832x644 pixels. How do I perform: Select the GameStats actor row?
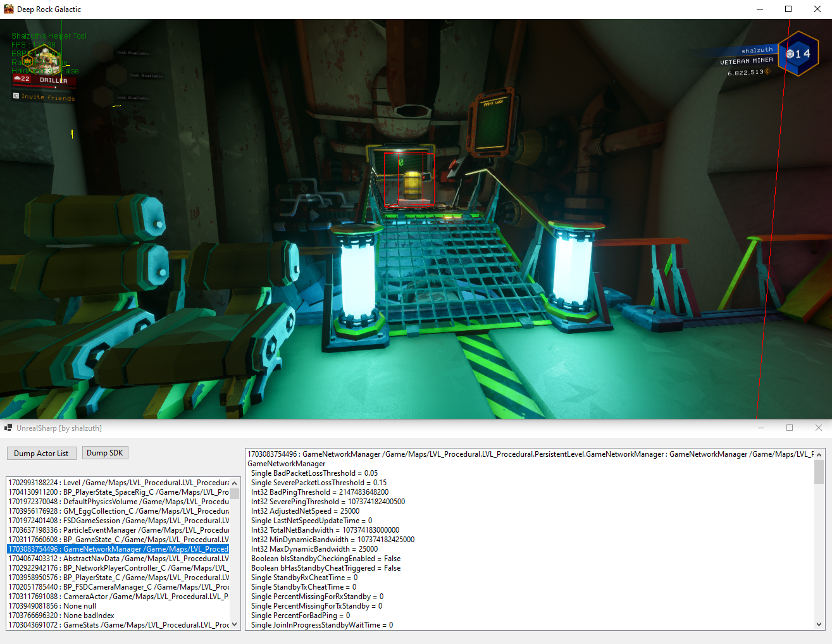pos(118,625)
